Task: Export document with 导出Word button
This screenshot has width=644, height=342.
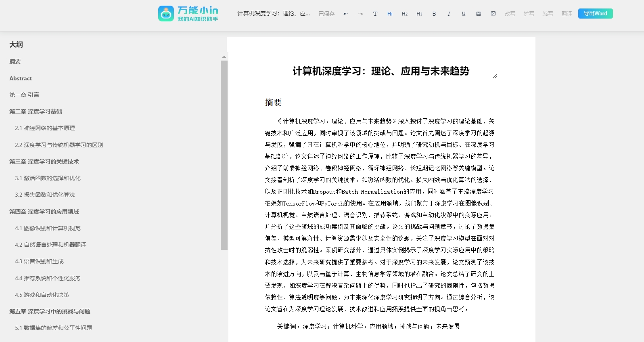Action: (596, 13)
